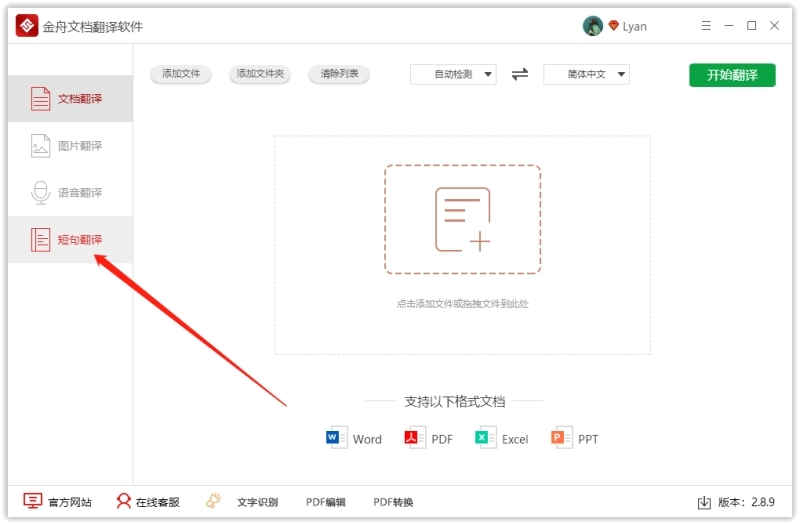Expand the 自动检测 source language dropdown

453,74
